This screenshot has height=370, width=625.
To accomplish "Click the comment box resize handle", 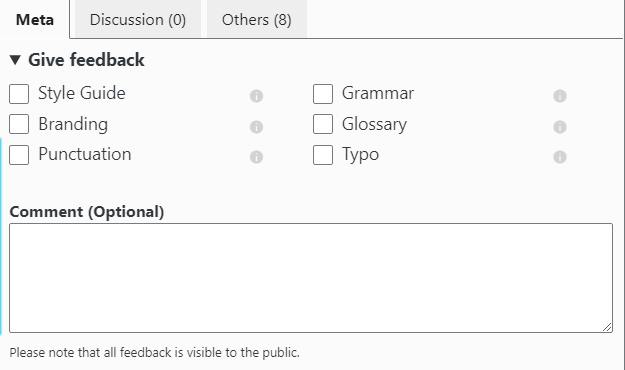I will tap(607, 327).
